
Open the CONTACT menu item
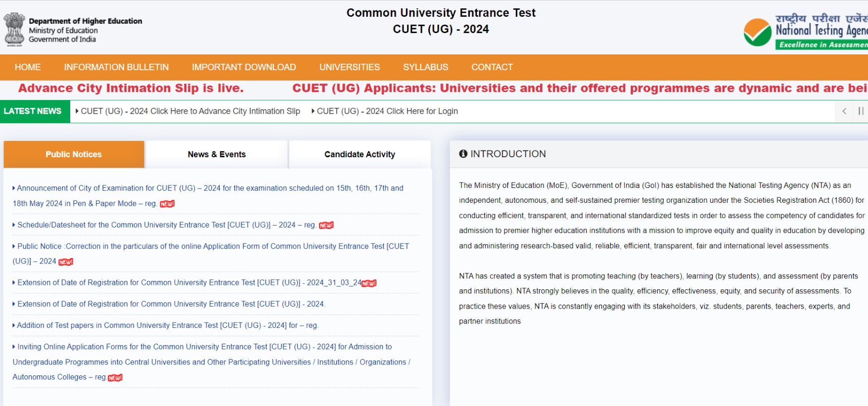492,67
